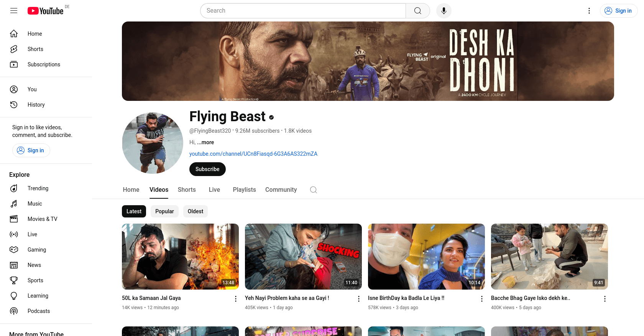This screenshot has height=336, width=644.
Task: Open Gaming in the sidebar
Action: coord(36,250)
